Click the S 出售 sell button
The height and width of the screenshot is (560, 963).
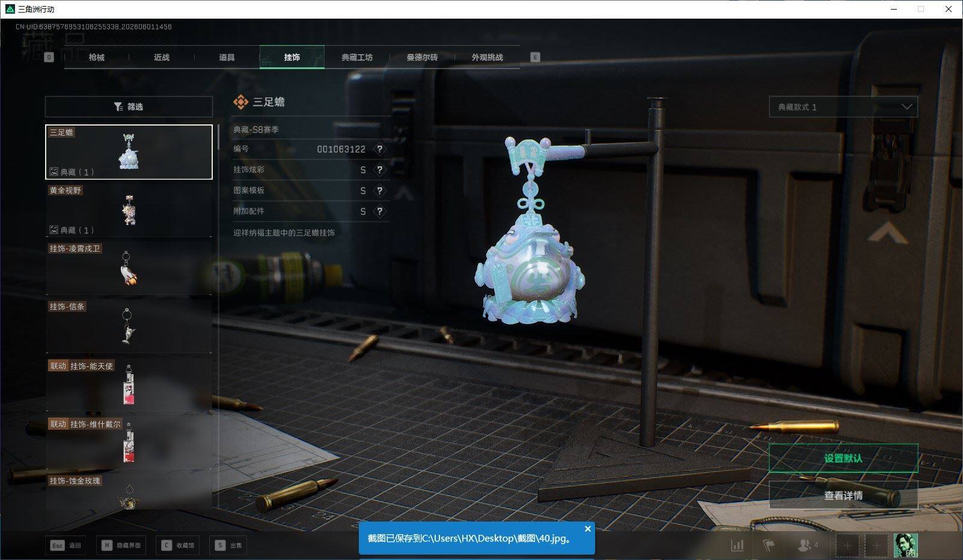pos(228,546)
